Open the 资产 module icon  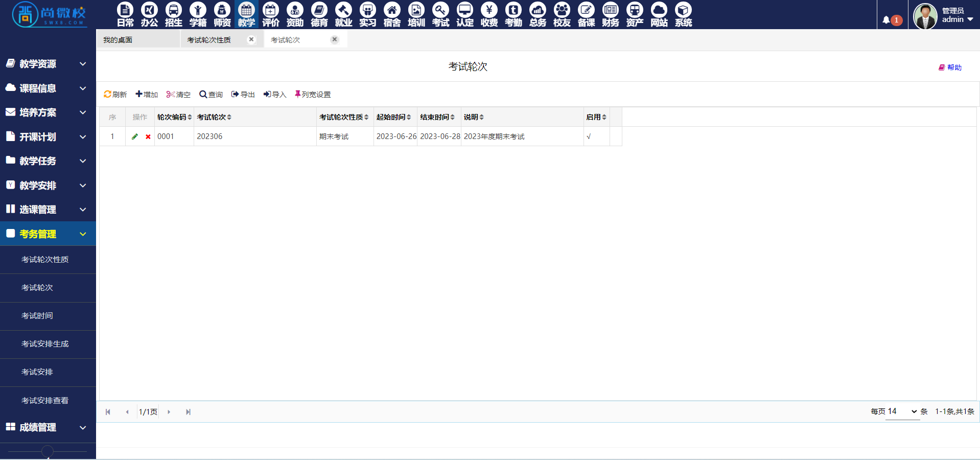[x=635, y=14]
